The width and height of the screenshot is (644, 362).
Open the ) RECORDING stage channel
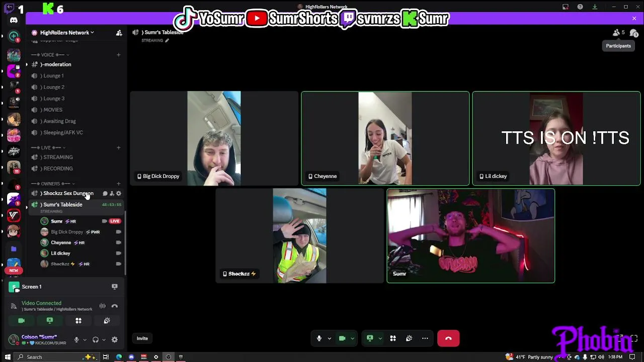coord(75,169)
